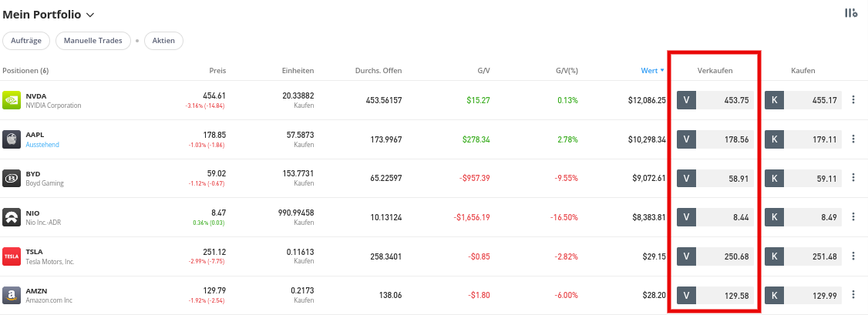This screenshot has height=315, width=868.
Task: Open the more options menu for NIO
Action: click(853, 216)
